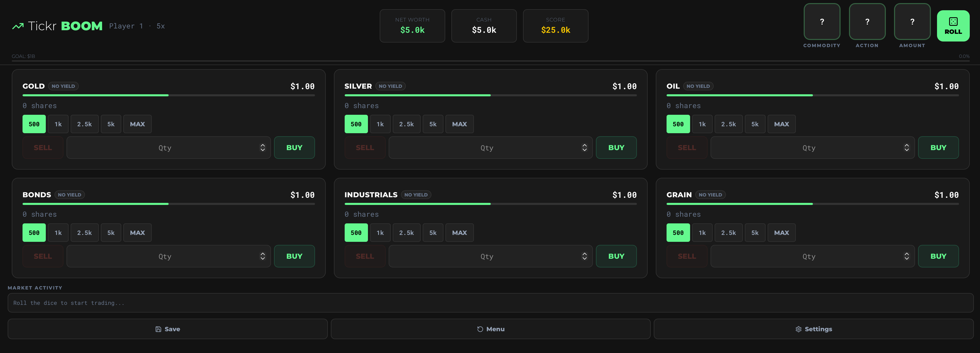This screenshot has width=980, height=353.
Task: Click the Tickr BOOM trending arrow logo
Action: pos(17,26)
